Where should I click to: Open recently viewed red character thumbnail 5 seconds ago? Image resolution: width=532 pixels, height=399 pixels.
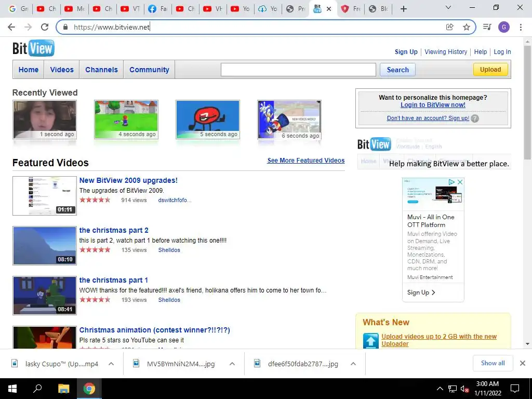pos(208,119)
